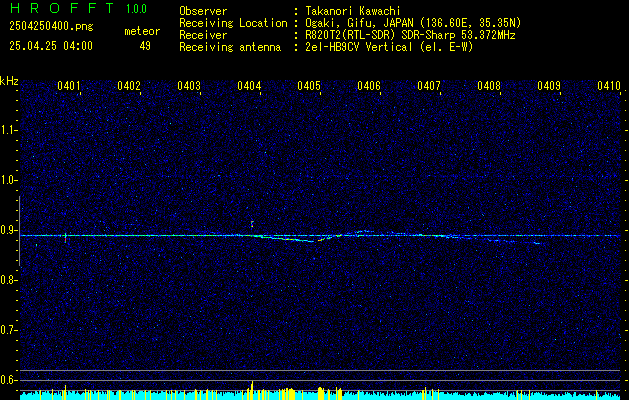The image size is (629, 400).
Task: Click the 0407 time marker
Action: tap(429, 85)
